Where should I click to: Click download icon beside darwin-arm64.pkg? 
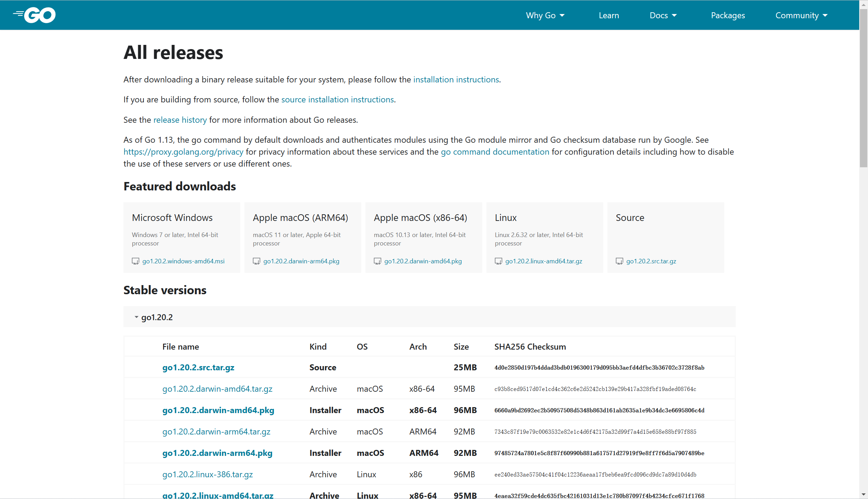pyautogui.click(x=256, y=261)
